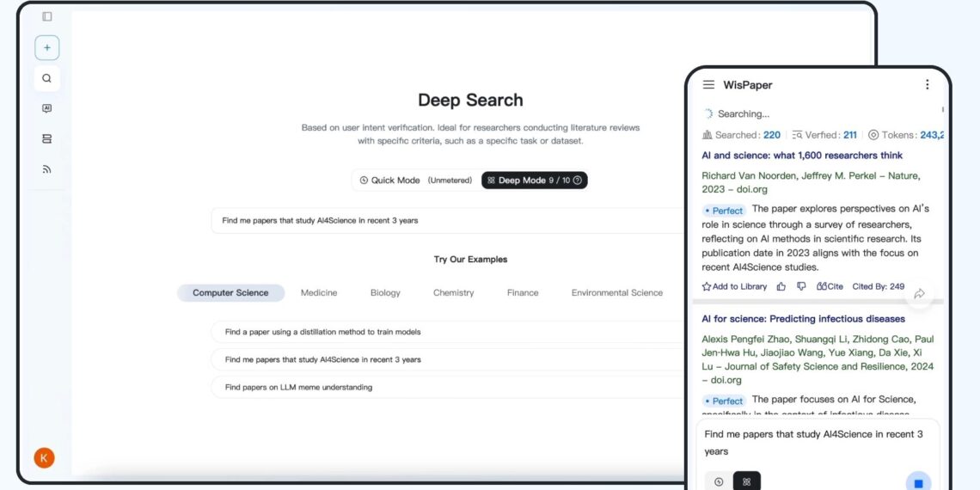Open the AI chat icon in sidebar

[47, 109]
